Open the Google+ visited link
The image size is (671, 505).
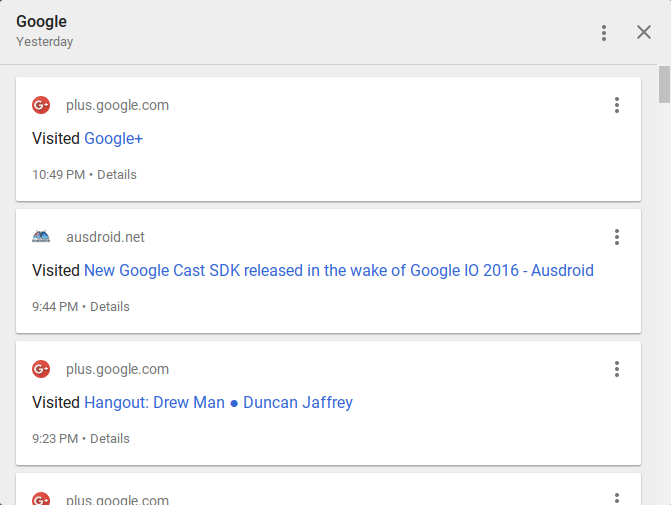tap(113, 139)
